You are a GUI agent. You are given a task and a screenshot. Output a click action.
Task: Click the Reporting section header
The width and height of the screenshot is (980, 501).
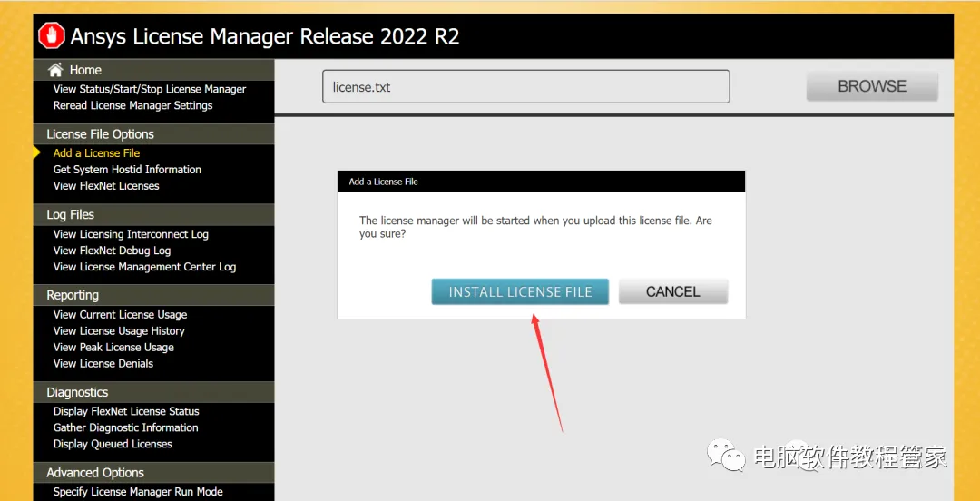click(x=153, y=295)
